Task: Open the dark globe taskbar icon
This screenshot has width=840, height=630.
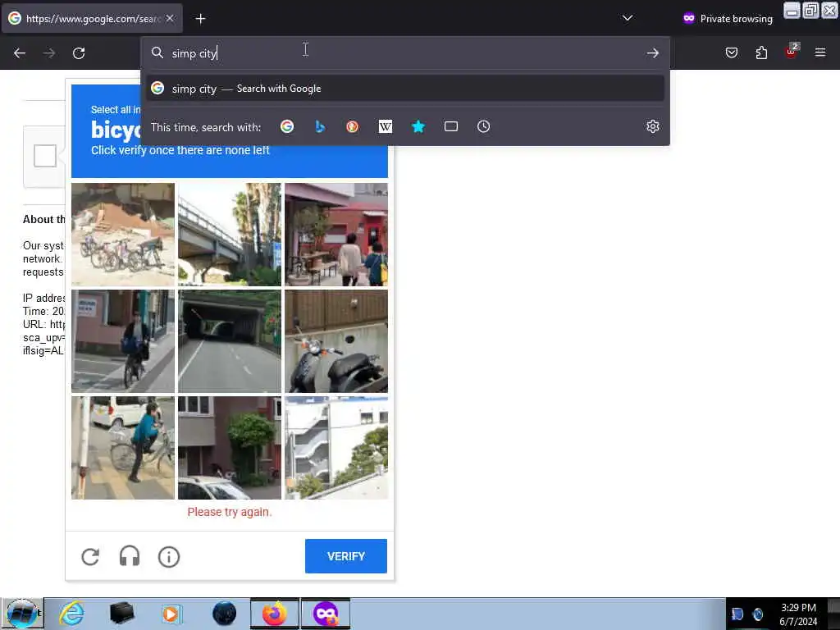Action: coord(224,614)
